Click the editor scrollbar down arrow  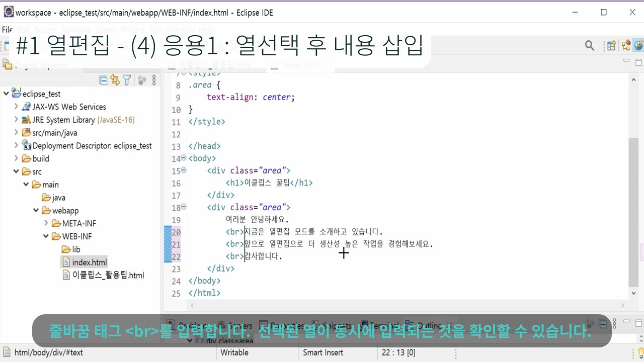pyautogui.click(x=634, y=293)
